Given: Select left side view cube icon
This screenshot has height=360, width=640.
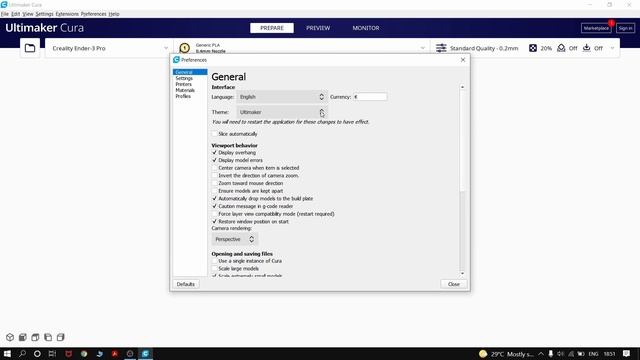Looking at the screenshot, I should pyautogui.click(x=48, y=337).
